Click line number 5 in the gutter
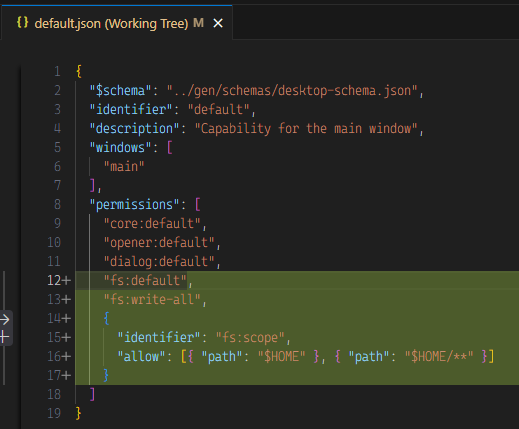 click(57, 147)
